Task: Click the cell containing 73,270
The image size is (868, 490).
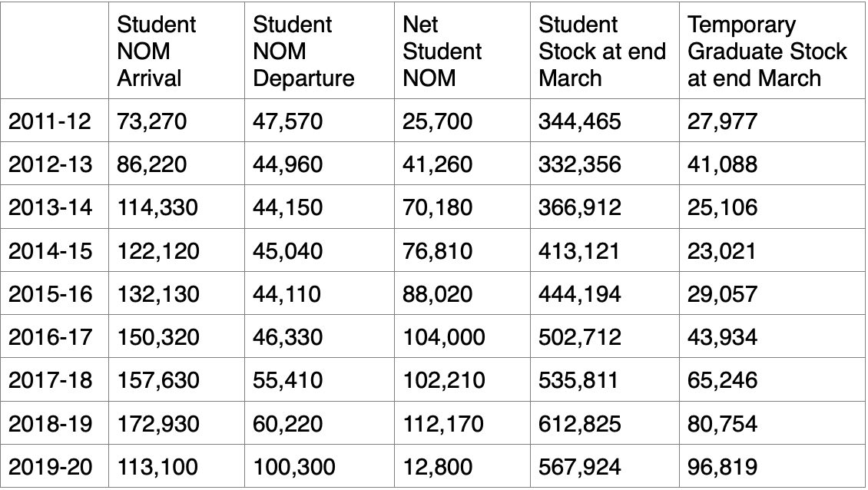Action: [x=151, y=121]
